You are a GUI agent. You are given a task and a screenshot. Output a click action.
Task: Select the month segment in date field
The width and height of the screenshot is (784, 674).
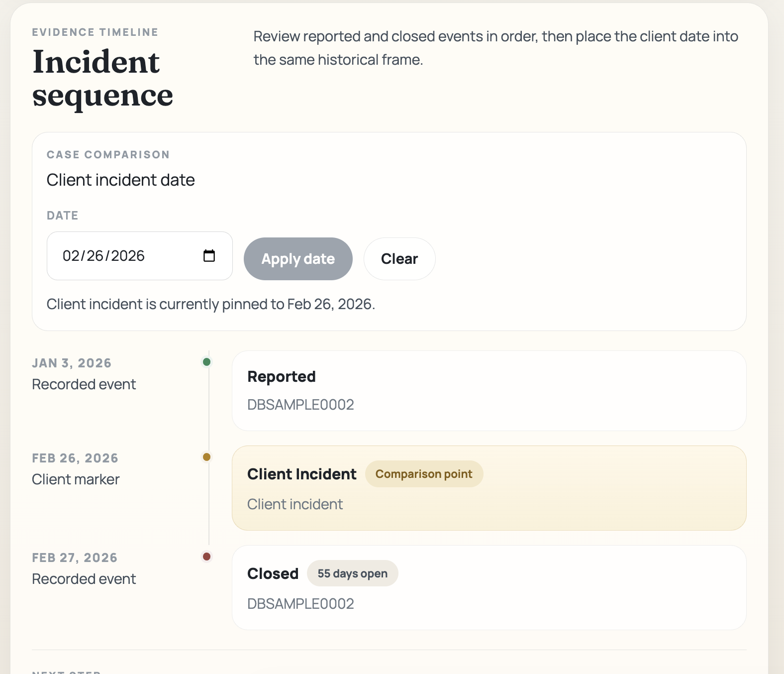click(x=71, y=256)
